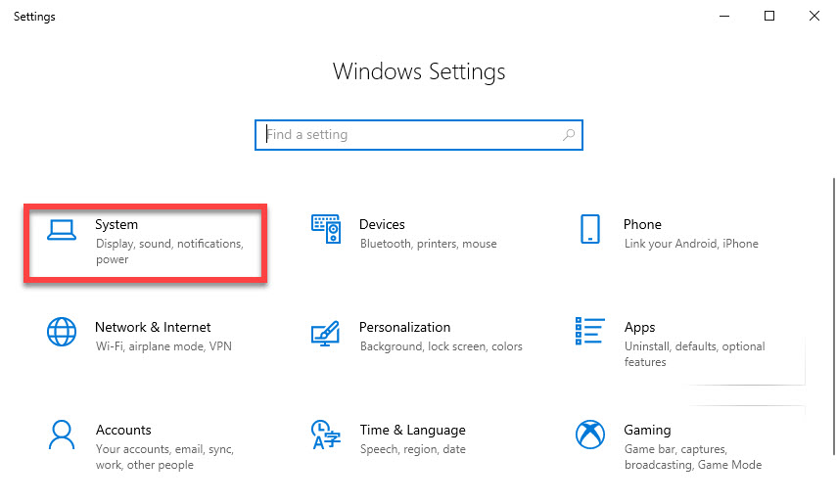Select the Gaming category label
Screen dimensions: 837x504
click(x=647, y=431)
